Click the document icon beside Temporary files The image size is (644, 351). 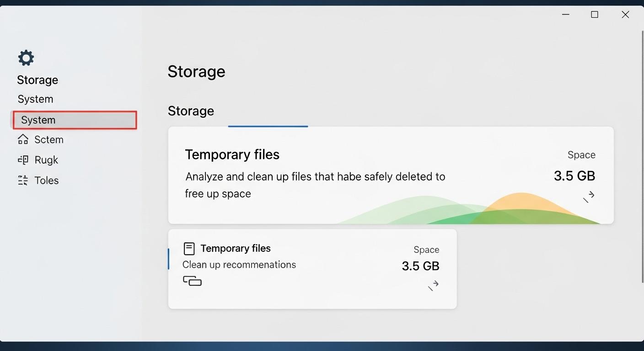click(x=189, y=249)
